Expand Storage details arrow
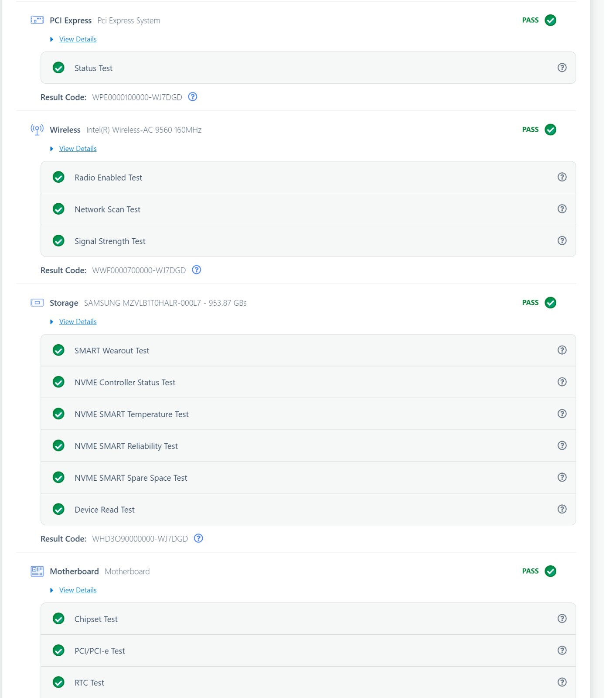Screen dimensions: 616x698 point(51,322)
